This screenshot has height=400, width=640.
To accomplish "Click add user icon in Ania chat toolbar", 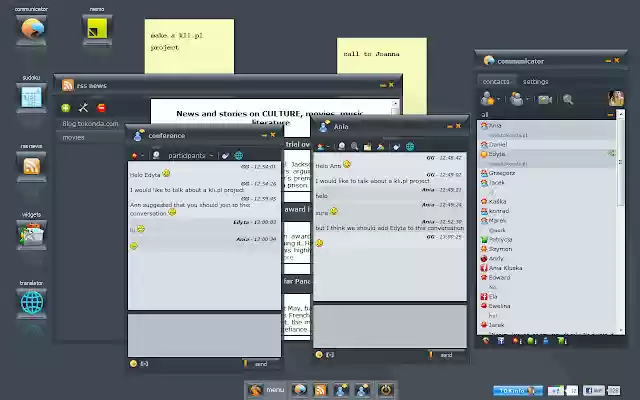I will click(x=380, y=147).
